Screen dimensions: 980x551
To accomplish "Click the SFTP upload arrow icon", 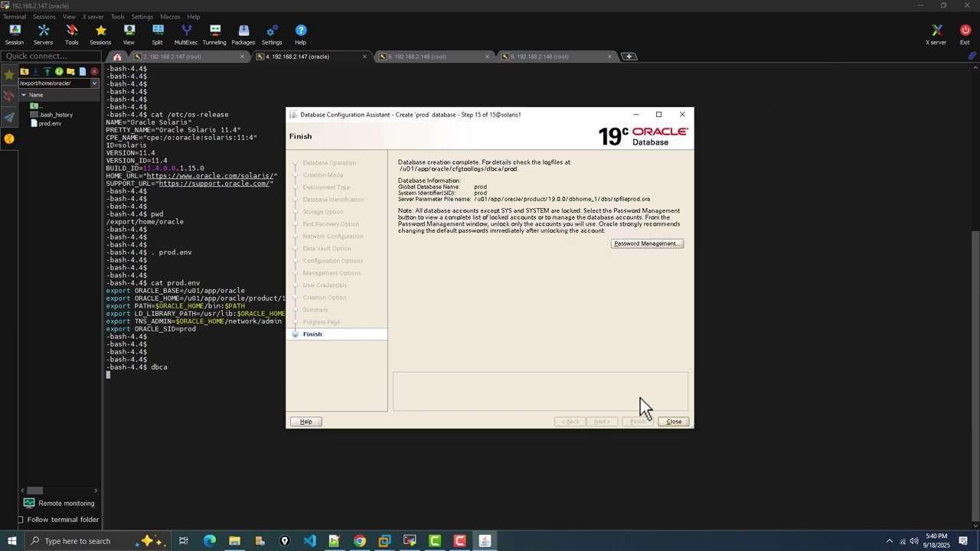I will [x=47, y=71].
